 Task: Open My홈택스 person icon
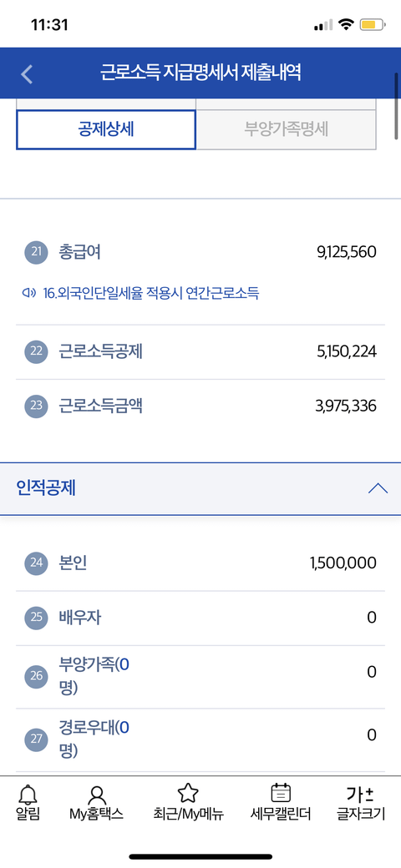tap(96, 795)
